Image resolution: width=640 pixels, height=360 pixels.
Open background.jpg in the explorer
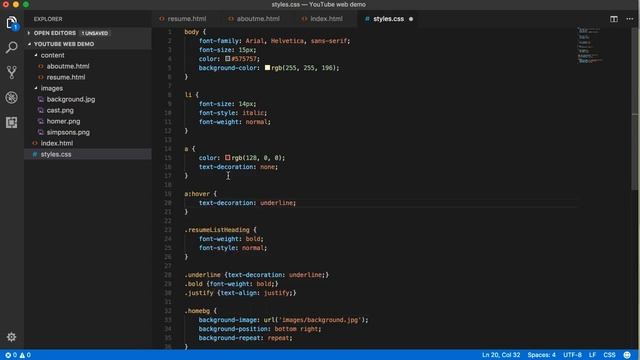(71, 99)
